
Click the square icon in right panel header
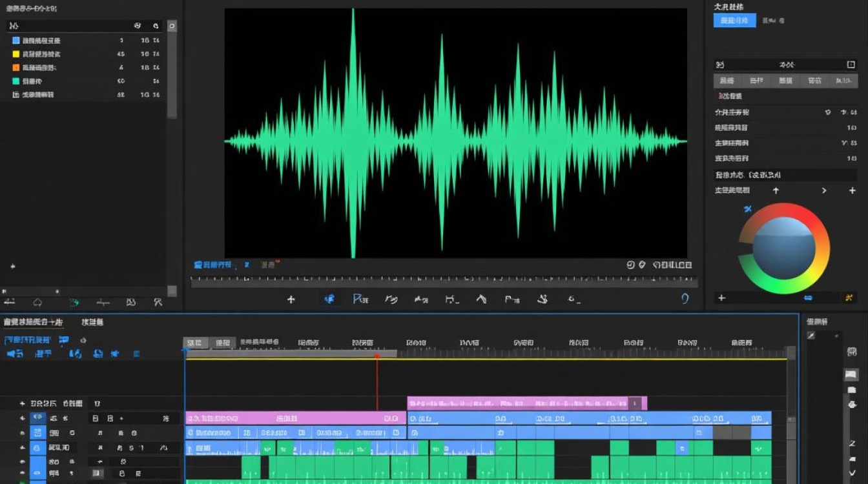(851, 65)
